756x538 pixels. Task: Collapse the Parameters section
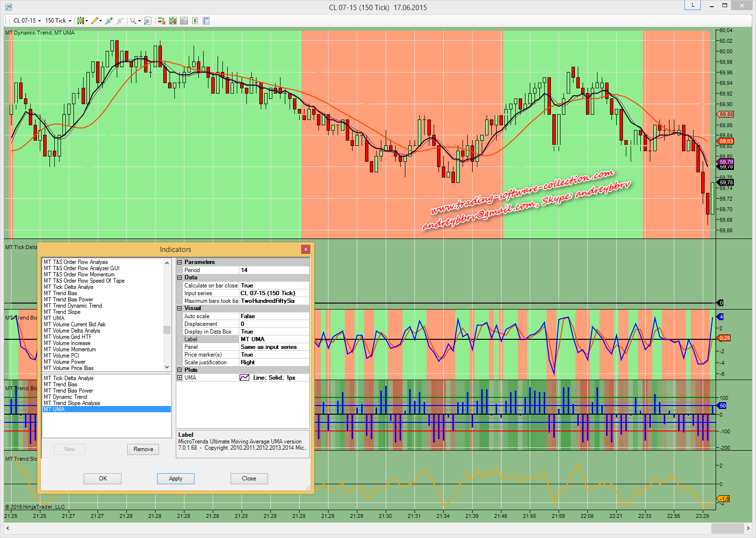(x=180, y=262)
